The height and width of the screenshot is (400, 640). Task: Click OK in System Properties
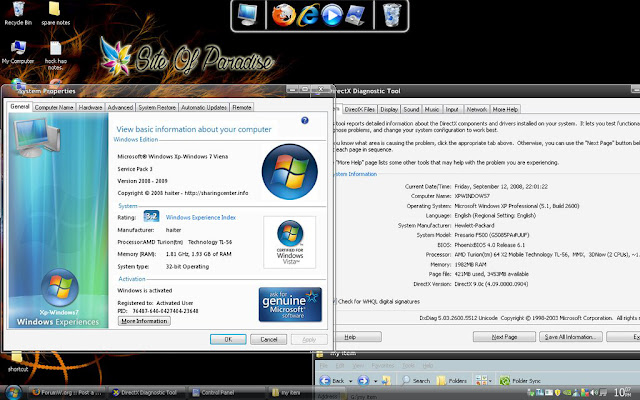[228, 339]
